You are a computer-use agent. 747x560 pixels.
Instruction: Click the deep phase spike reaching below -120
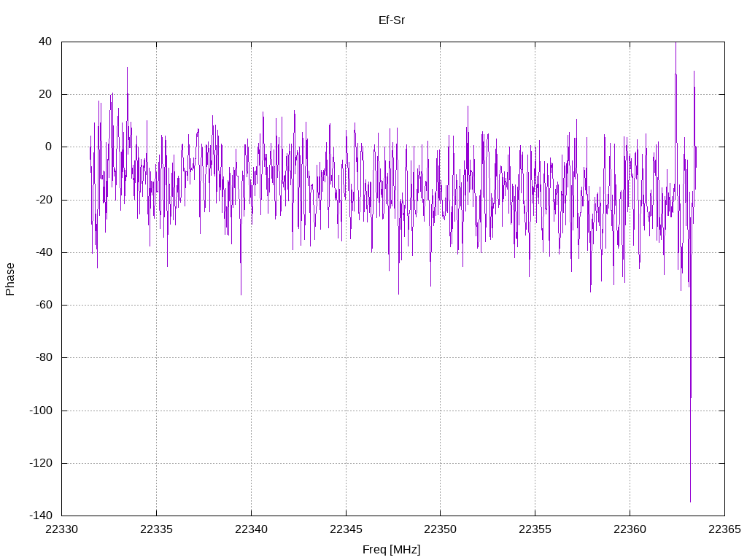coord(690,395)
